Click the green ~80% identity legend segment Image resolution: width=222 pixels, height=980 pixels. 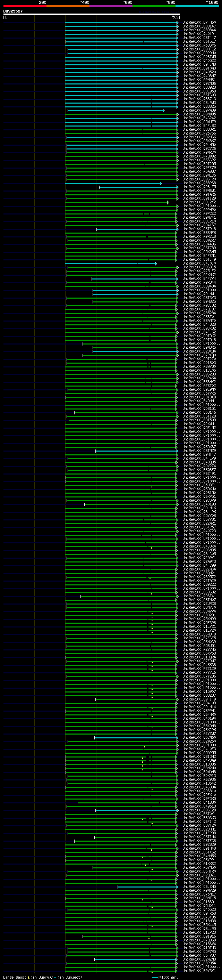154,7
